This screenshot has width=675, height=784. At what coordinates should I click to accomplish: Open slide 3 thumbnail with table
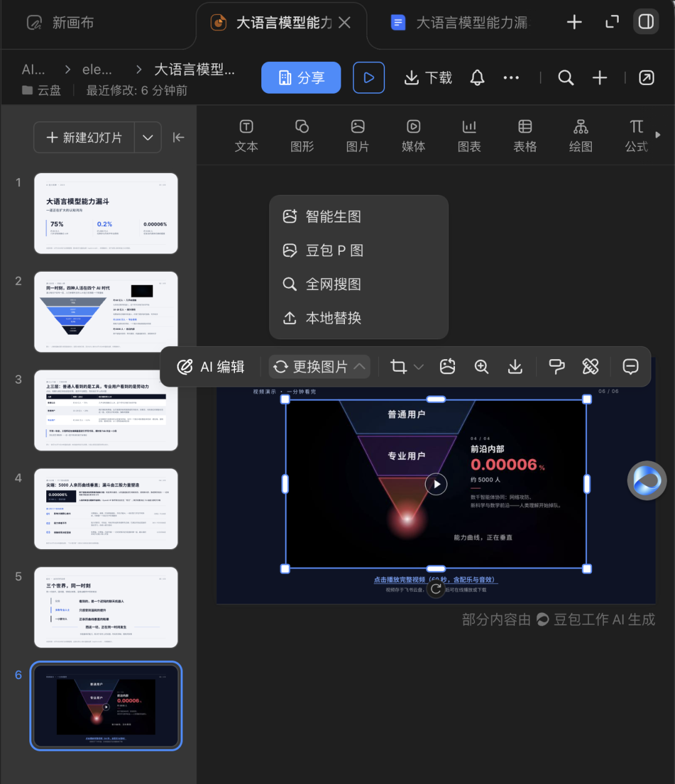[106, 410]
